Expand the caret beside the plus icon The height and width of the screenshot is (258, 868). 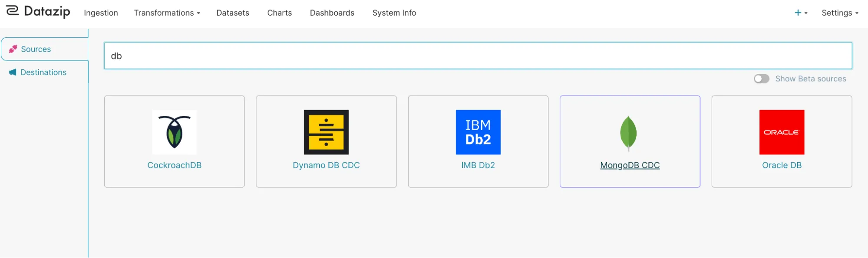click(x=806, y=13)
